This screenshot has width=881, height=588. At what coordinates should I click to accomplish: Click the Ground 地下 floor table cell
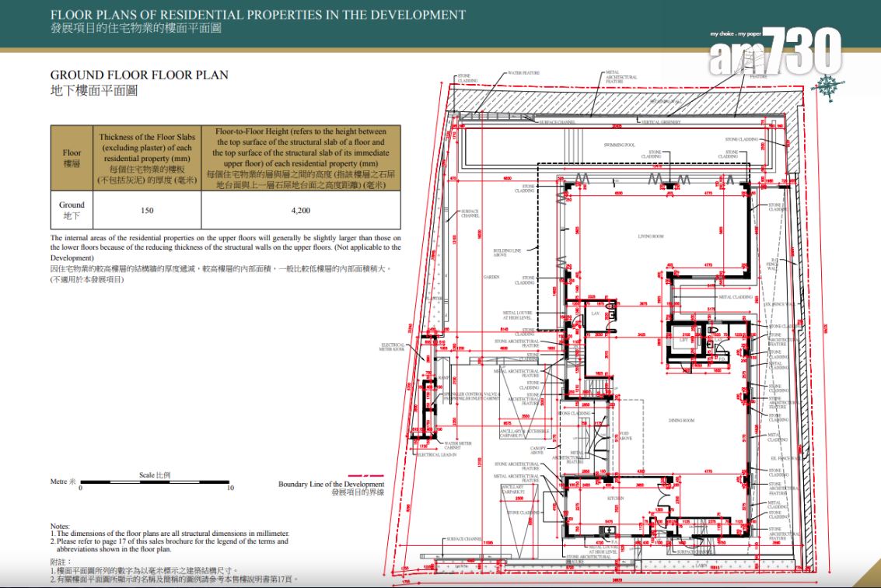pos(72,210)
